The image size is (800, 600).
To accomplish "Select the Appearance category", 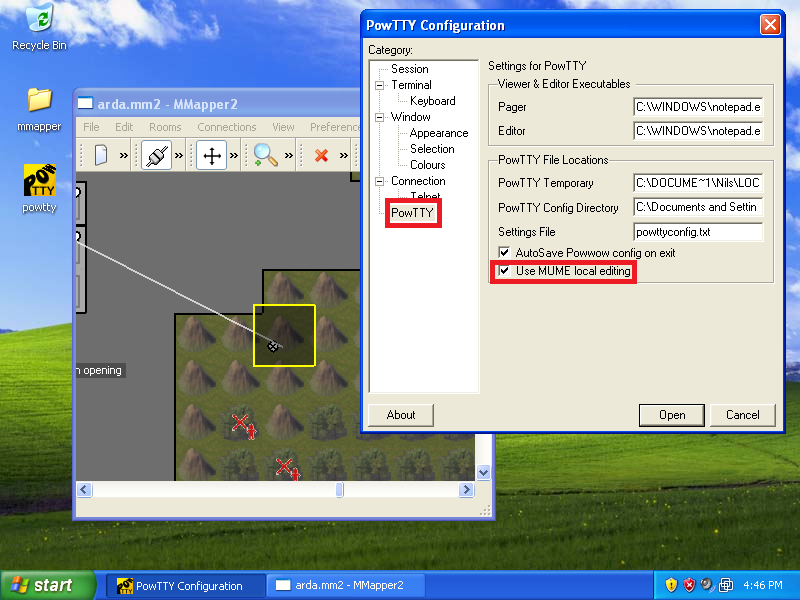I will click(439, 133).
